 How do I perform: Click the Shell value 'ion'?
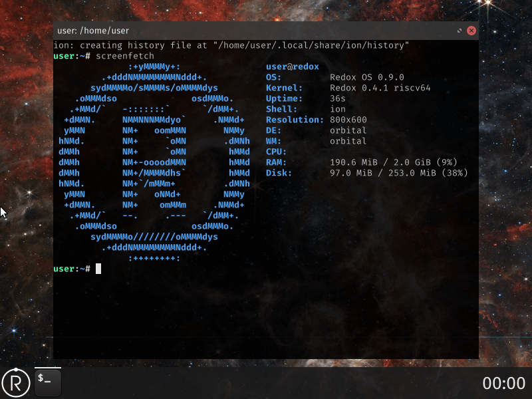[338, 109]
